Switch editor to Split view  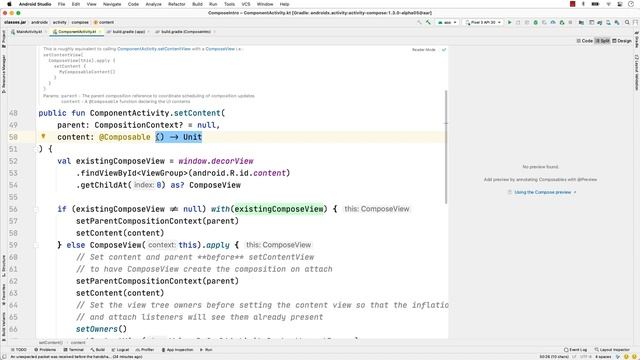click(x=602, y=41)
